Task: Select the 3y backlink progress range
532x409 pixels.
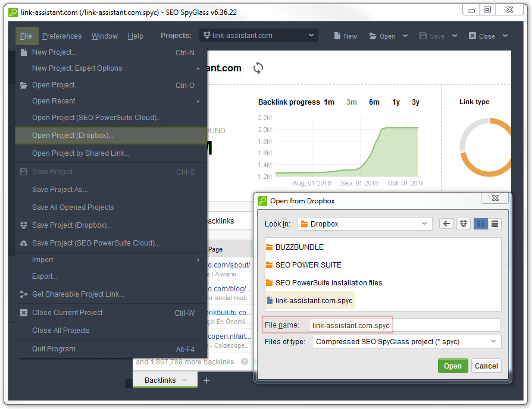Action: pyautogui.click(x=415, y=102)
